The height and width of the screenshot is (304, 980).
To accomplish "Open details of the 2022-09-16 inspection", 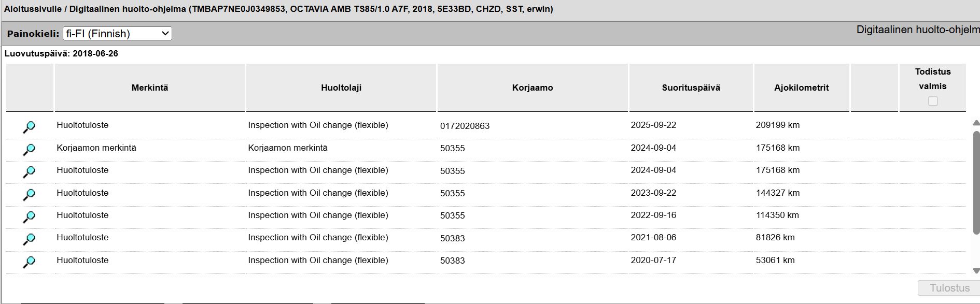I will (29, 216).
